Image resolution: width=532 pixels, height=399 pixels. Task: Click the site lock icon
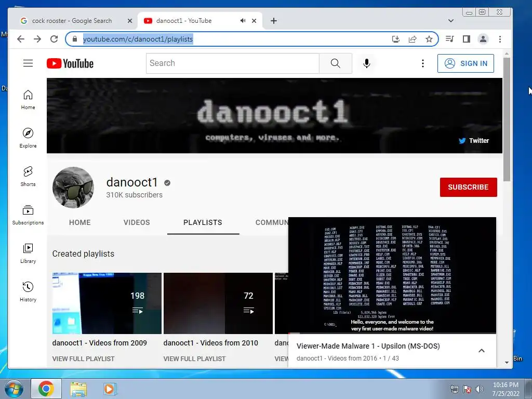(x=75, y=39)
